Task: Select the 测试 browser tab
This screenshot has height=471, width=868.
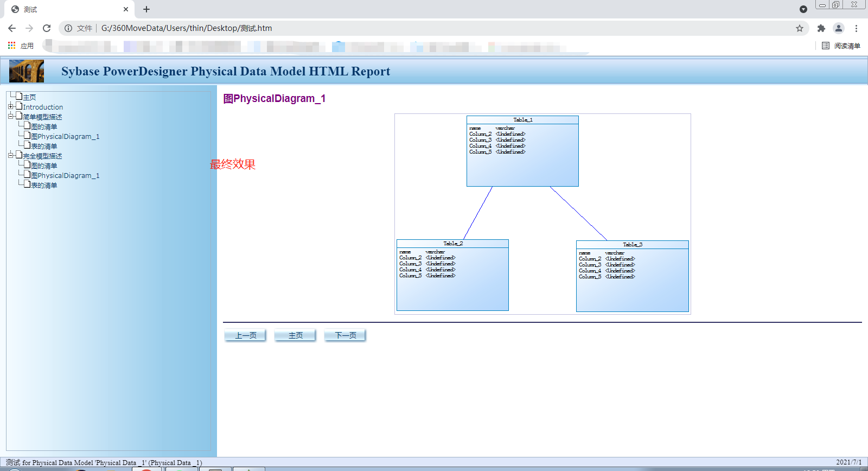Action: (x=69, y=9)
